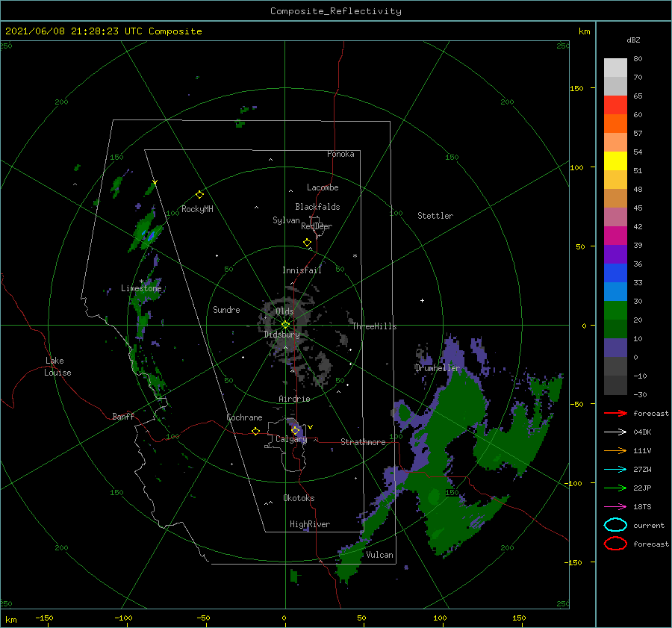Click the Sundre label
Viewport: 672px width, 628px height.
tap(226, 309)
